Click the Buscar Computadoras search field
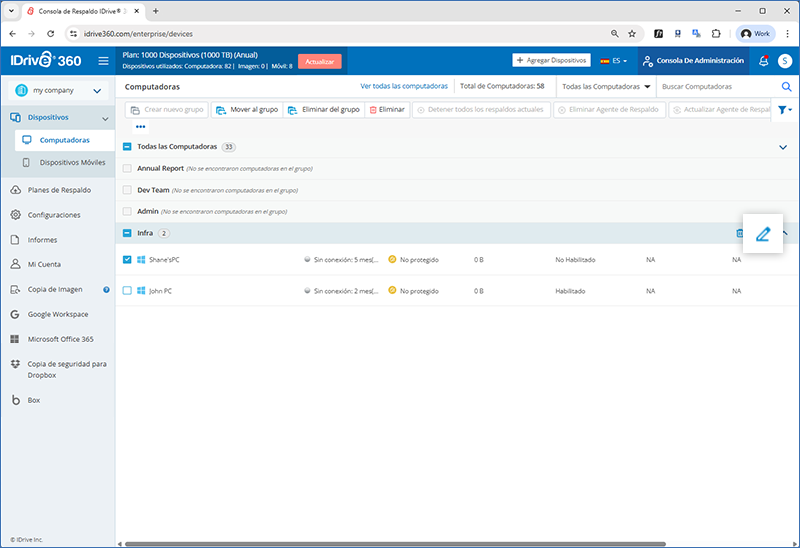800x548 pixels. click(x=715, y=87)
